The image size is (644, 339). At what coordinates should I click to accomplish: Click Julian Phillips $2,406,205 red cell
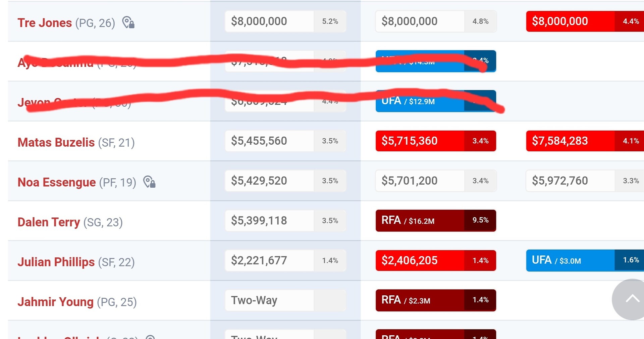pyautogui.click(x=419, y=260)
